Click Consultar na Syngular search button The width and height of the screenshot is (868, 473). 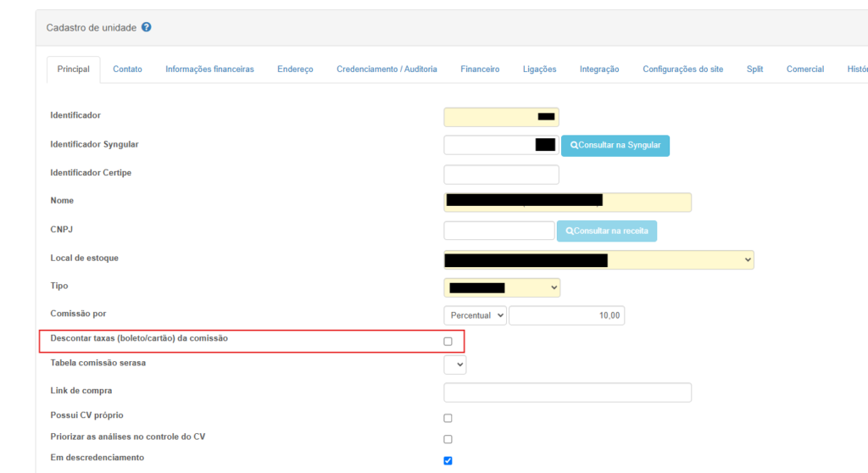coord(615,146)
